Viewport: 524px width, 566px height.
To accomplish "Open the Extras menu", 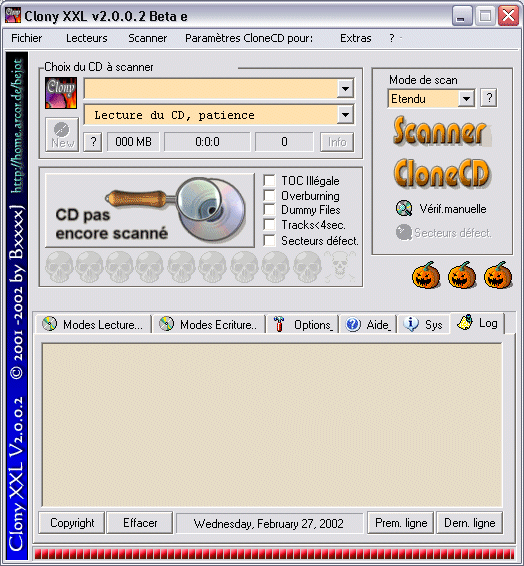I will pos(355,38).
